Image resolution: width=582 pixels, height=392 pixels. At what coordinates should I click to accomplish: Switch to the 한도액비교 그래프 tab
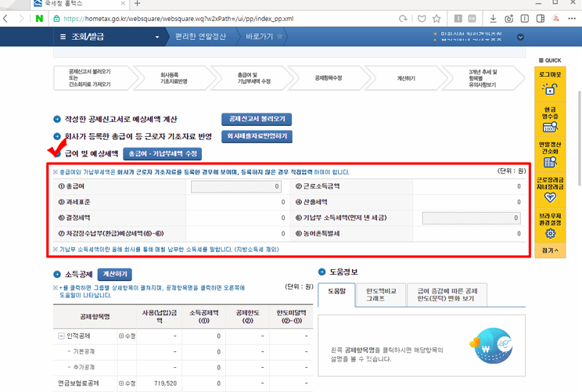[381, 293]
